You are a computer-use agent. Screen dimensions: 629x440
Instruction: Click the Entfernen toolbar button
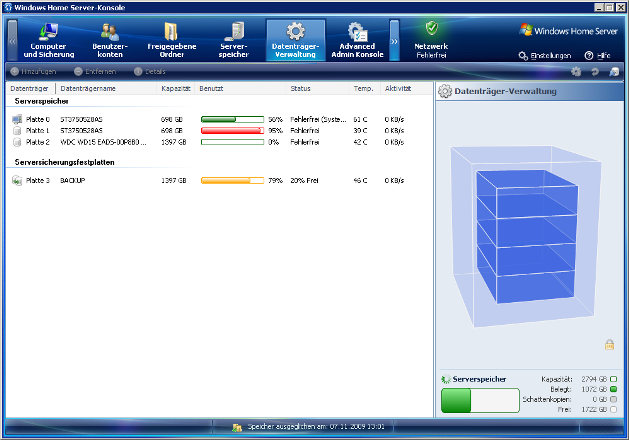point(95,71)
